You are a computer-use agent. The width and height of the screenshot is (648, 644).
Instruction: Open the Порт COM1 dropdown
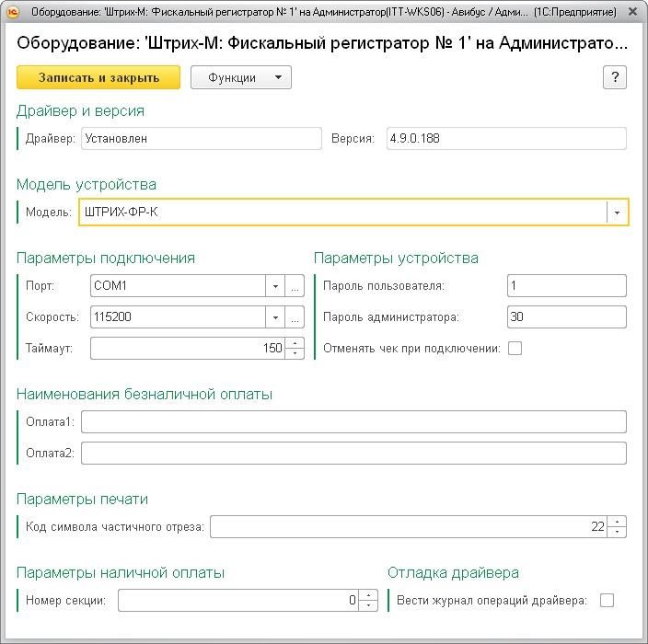pos(274,286)
